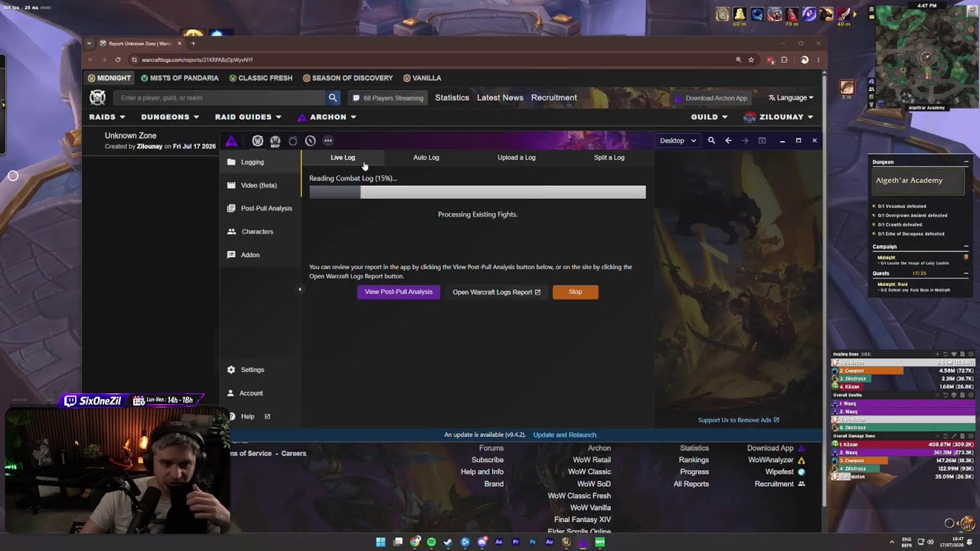980x551 pixels.
Task: Expand the RAIDS menu
Action: tap(106, 117)
